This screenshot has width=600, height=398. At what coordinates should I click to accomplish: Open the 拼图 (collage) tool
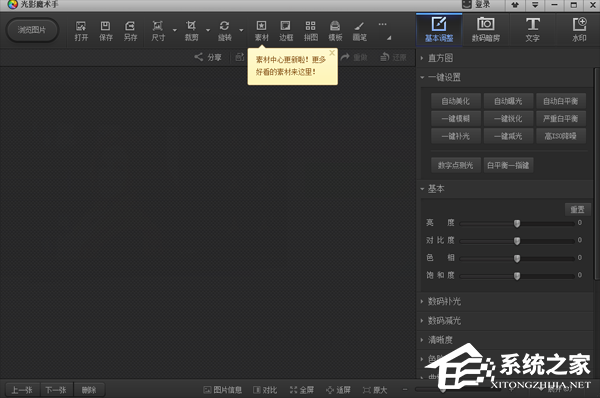point(311,31)
